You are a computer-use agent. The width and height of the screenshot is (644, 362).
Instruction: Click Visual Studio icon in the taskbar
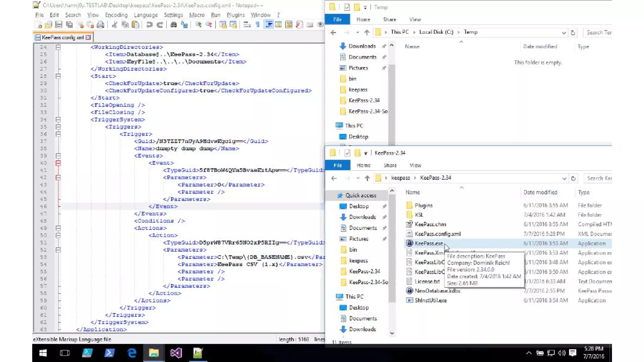pyautogui.click(x=176, y=353)
